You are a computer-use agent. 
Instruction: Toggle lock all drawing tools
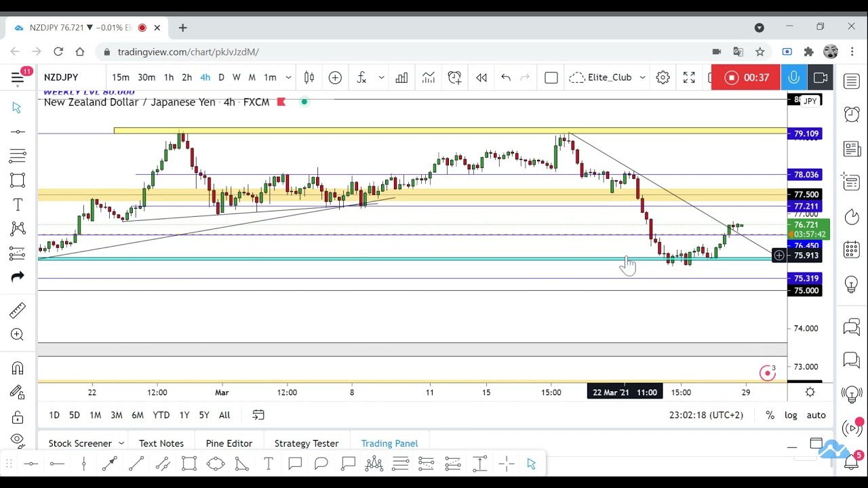pyautogui.click(x=18, y=416)
